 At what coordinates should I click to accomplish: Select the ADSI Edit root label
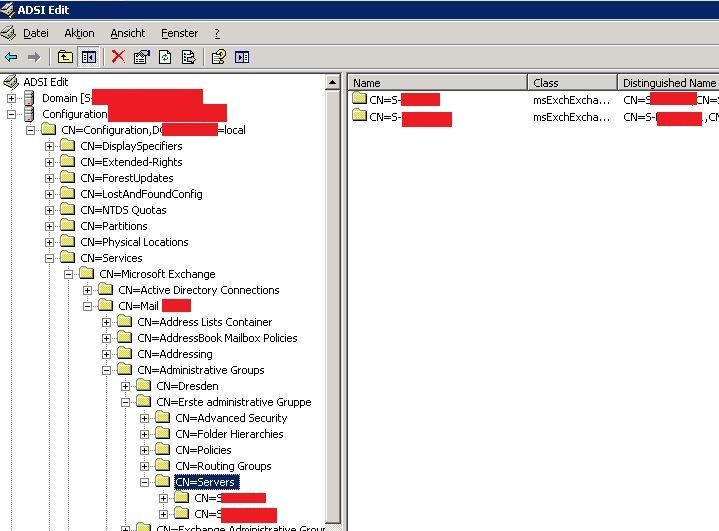pyautogui.click(x=46, y=82)
